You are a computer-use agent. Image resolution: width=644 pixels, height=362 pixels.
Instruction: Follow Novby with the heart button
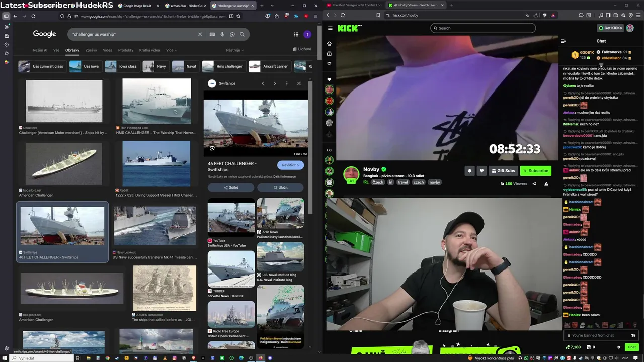tap(481, 171)
